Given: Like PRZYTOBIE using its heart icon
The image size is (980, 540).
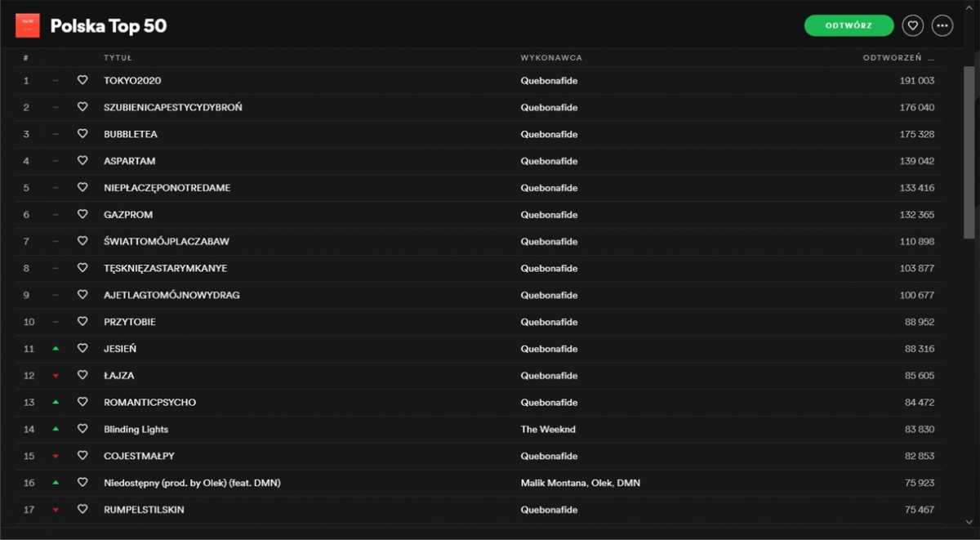Looking at the screenshot, I should [x=82, y=322].
